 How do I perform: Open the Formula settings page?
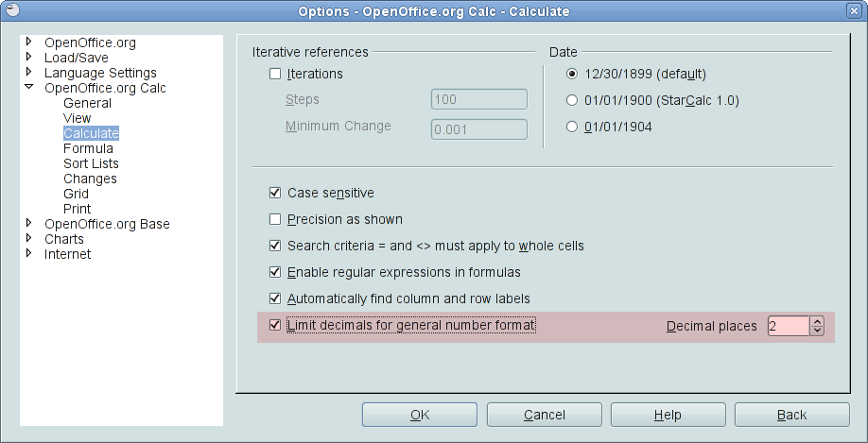click(x=88, y=148)
